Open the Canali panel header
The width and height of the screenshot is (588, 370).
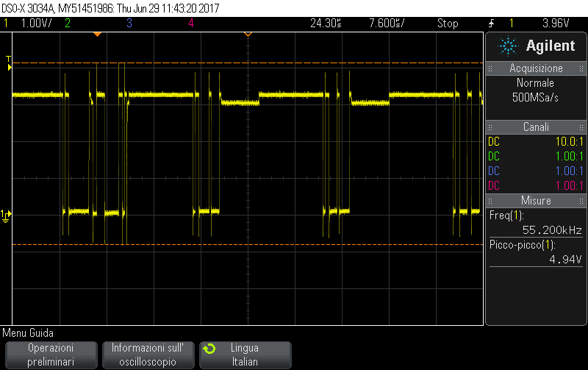click(536, 127)
